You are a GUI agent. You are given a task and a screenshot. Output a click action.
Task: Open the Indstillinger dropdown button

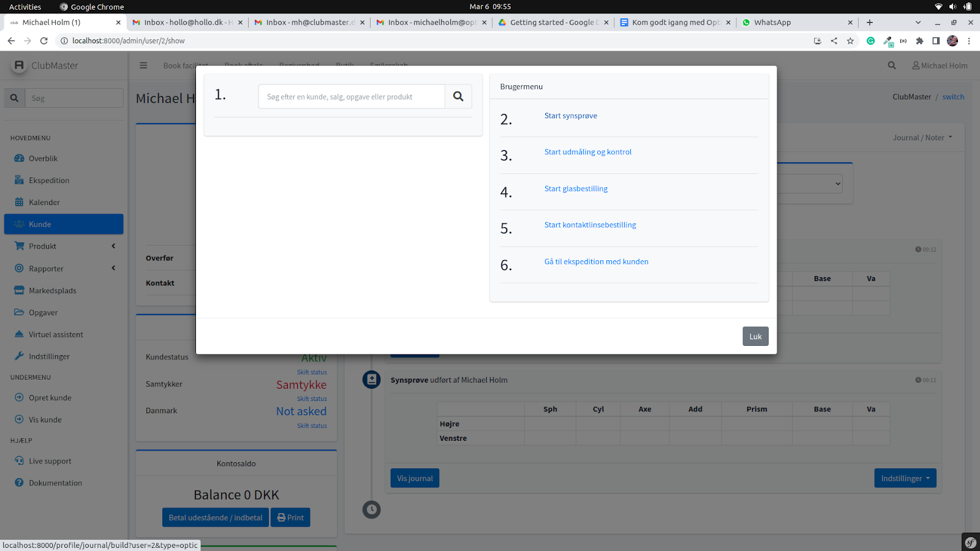(905, 478)
